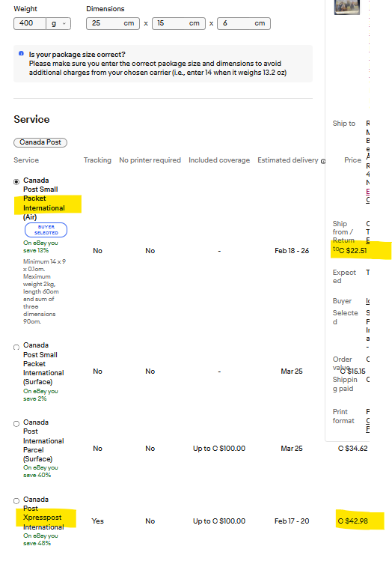Click the Weight field label
Image resolution: width=392 pixels, height=564 pixels.
25,9
